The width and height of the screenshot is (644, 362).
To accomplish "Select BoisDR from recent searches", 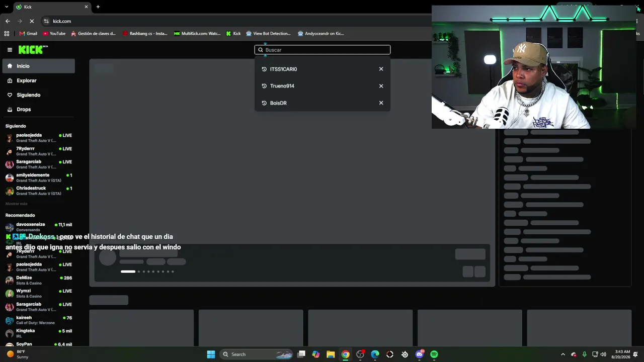I will 278,103.
